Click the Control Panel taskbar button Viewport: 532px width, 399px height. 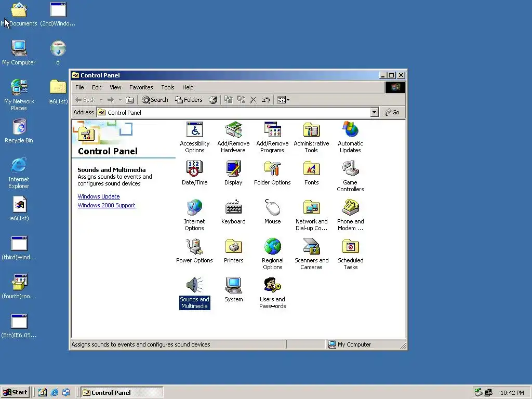point(122,393)
